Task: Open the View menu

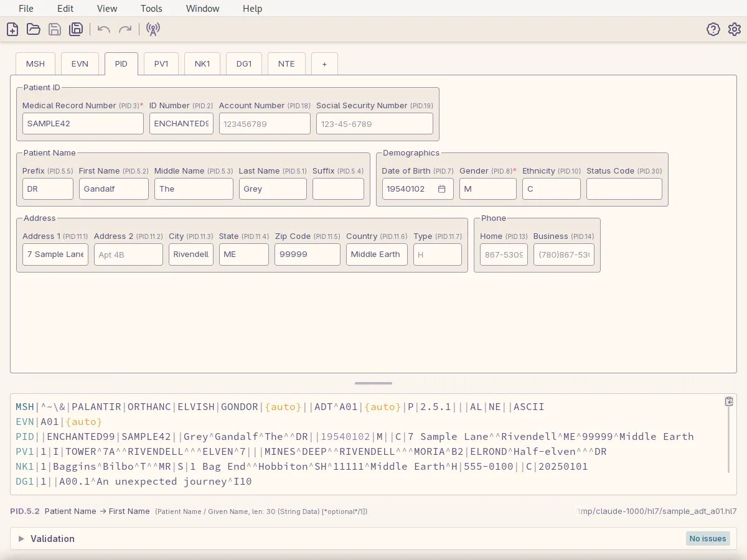Action: (x=107, y=9)
